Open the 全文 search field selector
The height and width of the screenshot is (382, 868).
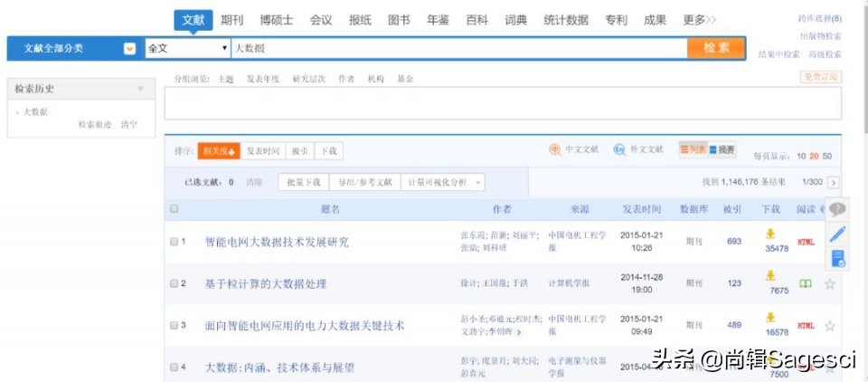[187, 48]
